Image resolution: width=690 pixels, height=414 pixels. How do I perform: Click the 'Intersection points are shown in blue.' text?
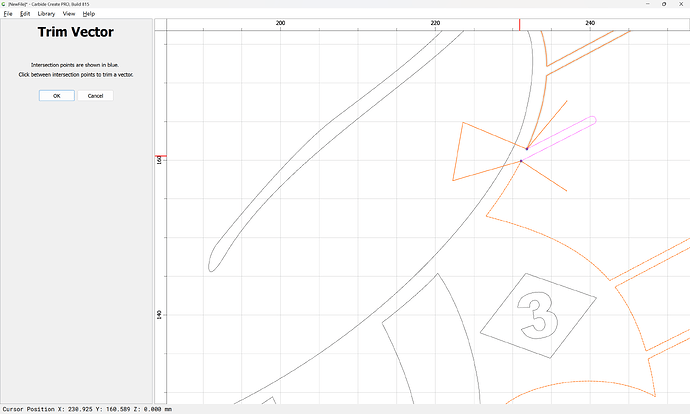pyautogui.click(x=75, y=65)
